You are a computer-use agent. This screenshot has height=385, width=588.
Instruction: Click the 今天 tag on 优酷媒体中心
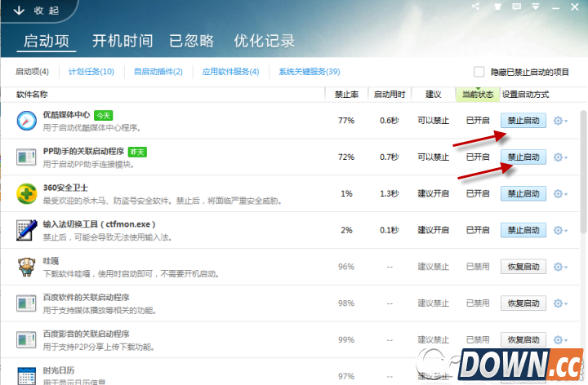click(103, 116)
